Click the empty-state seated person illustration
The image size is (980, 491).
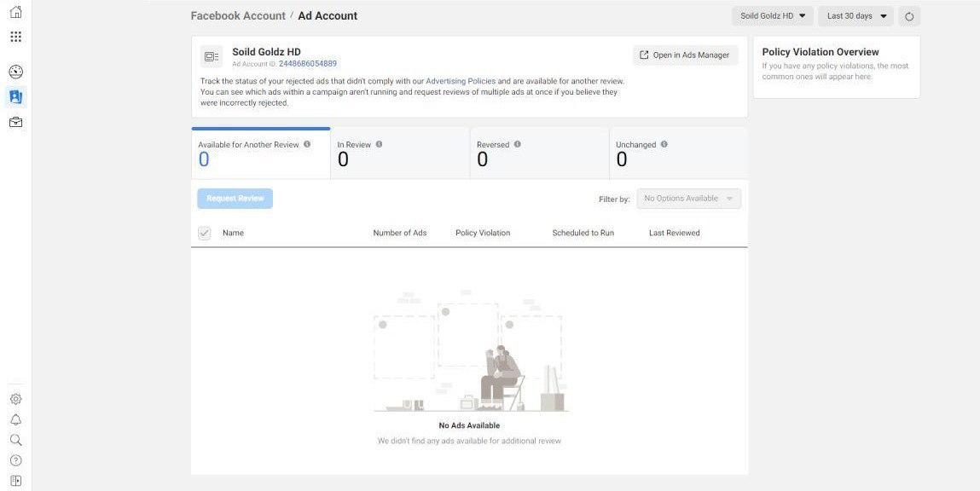click(502, 378)
